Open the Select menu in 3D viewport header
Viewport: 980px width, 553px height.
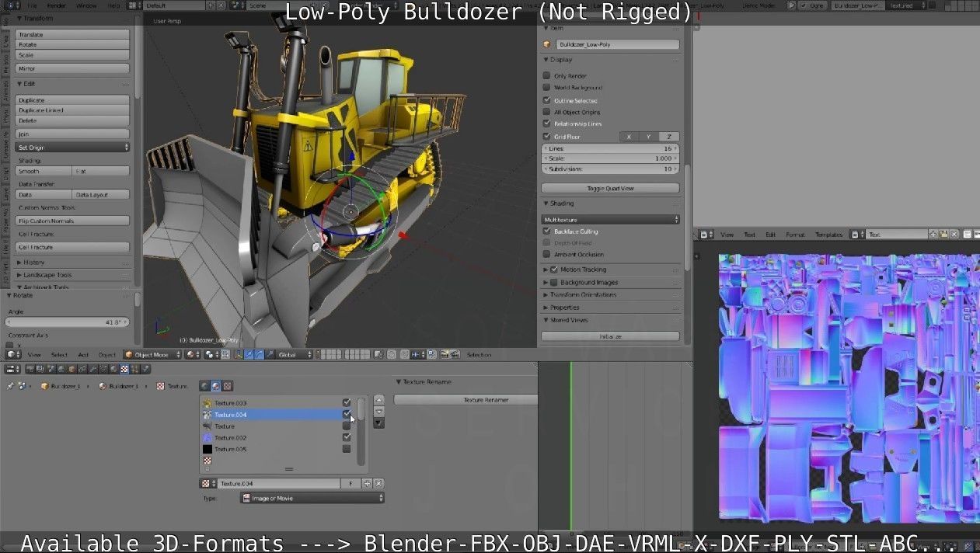click(x=59, y=354)
